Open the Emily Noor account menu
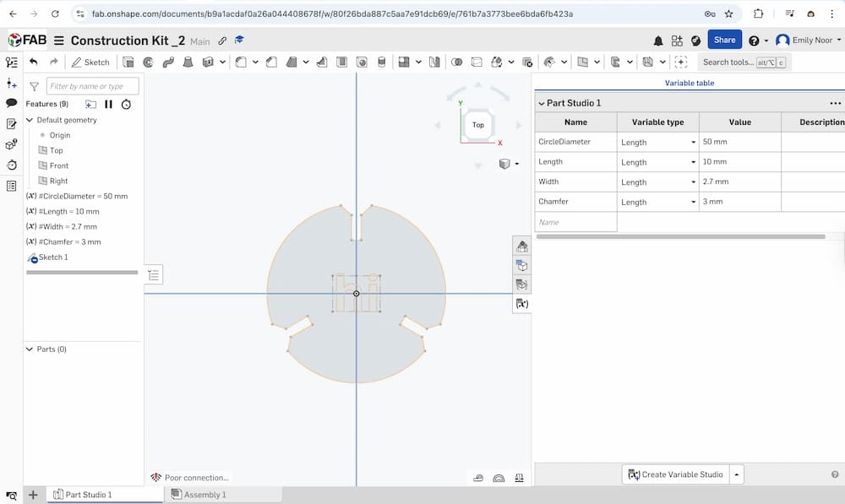Image resolution: width=845 pixels, height=504 pixels. click(808, 41)
